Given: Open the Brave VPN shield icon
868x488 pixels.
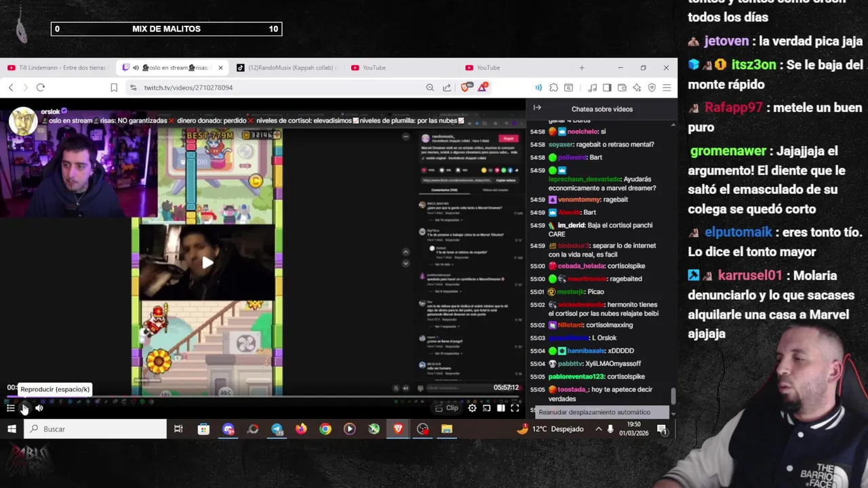Looking at the screenshot, I should click(x=652, y=87).
